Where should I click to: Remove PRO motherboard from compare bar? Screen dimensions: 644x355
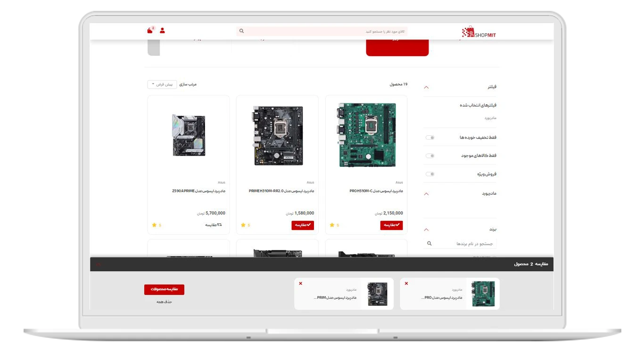pos(406,283)
